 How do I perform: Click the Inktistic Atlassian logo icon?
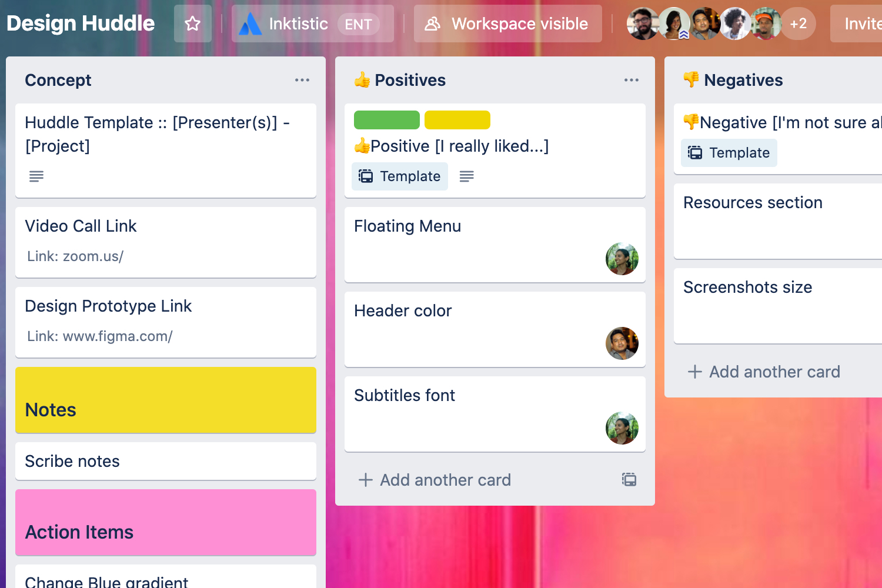pos(250,24)
